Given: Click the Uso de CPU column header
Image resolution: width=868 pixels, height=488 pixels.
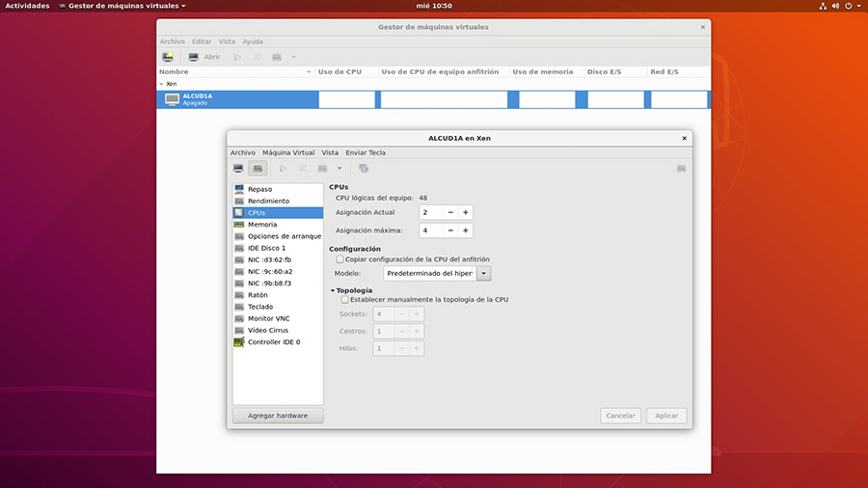Looking at the screenshot, I should click(x=346, y=72).
